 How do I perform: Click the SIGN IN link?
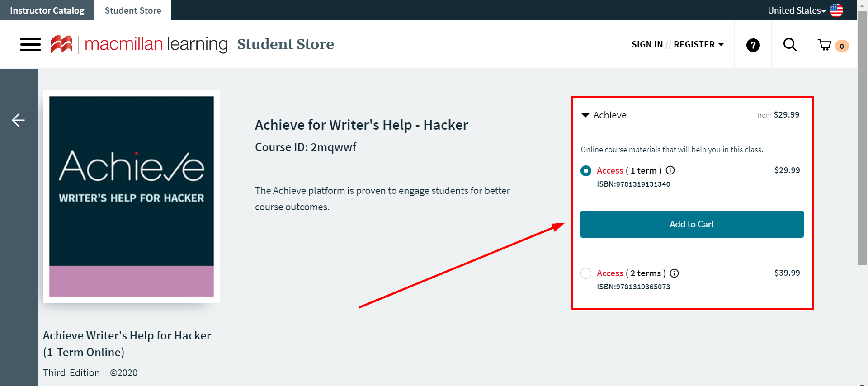pos(647,44)
